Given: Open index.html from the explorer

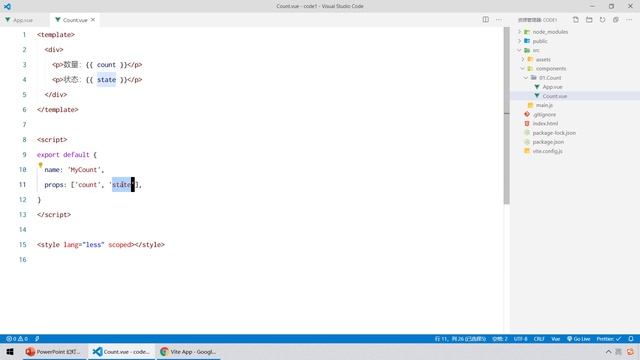Looking at the screenshot, I should tap(545, 124).
